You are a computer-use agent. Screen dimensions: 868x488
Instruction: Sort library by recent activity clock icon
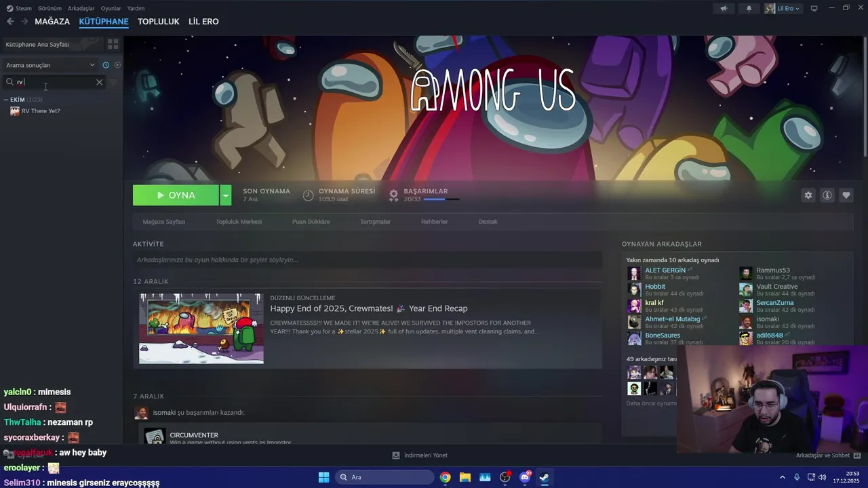[x=106, y=65]
